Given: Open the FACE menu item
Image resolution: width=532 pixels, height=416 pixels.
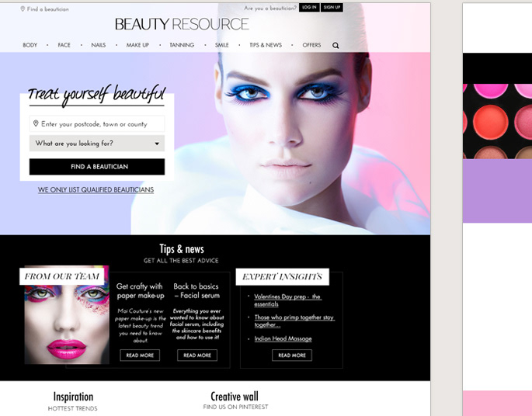Looking at the screenshot, I should pyautogui.click(x=64, y=45).
